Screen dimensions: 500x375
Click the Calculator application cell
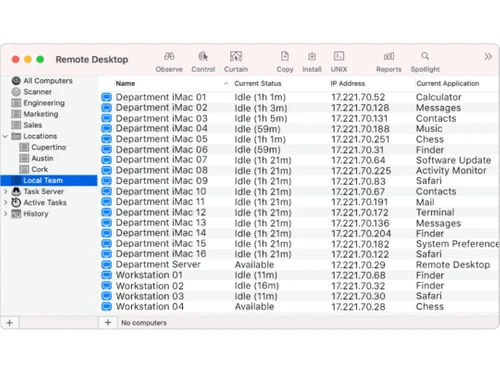(439, 97)
